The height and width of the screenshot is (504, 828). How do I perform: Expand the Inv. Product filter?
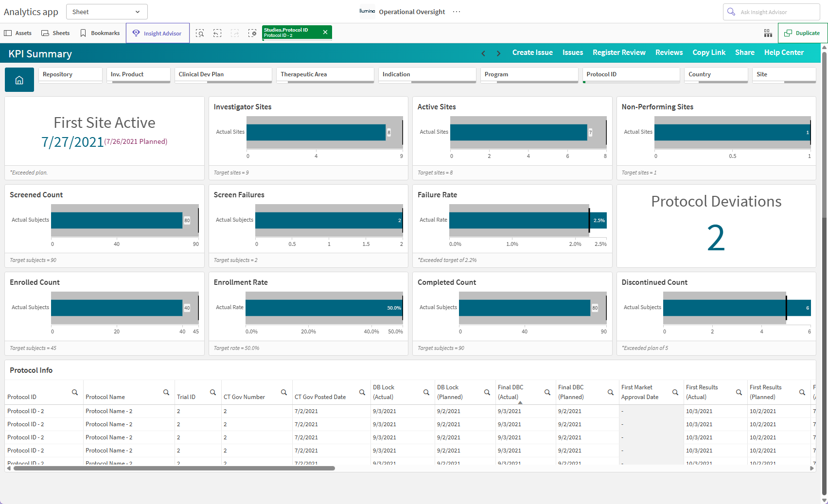tap(139, 75)
